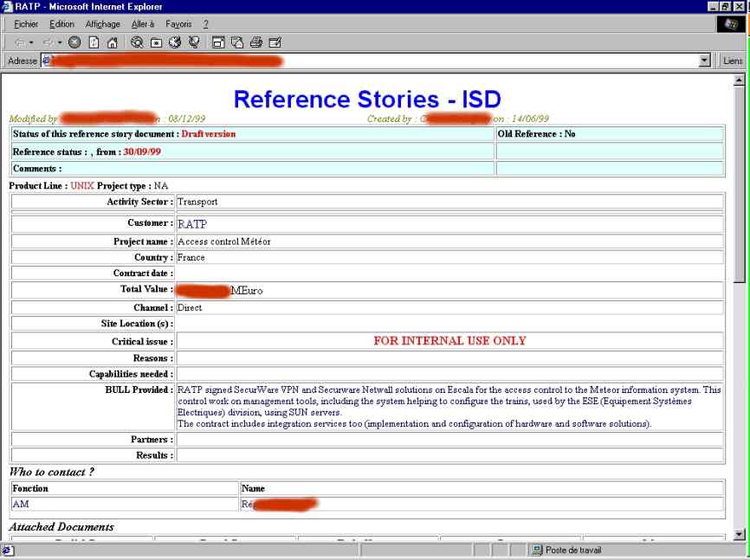Image resolution: width=750 pixels, height=560 pixels.
Task: Click the 'Name' column header
Action: pyautogui.click(x=253, y=488)
